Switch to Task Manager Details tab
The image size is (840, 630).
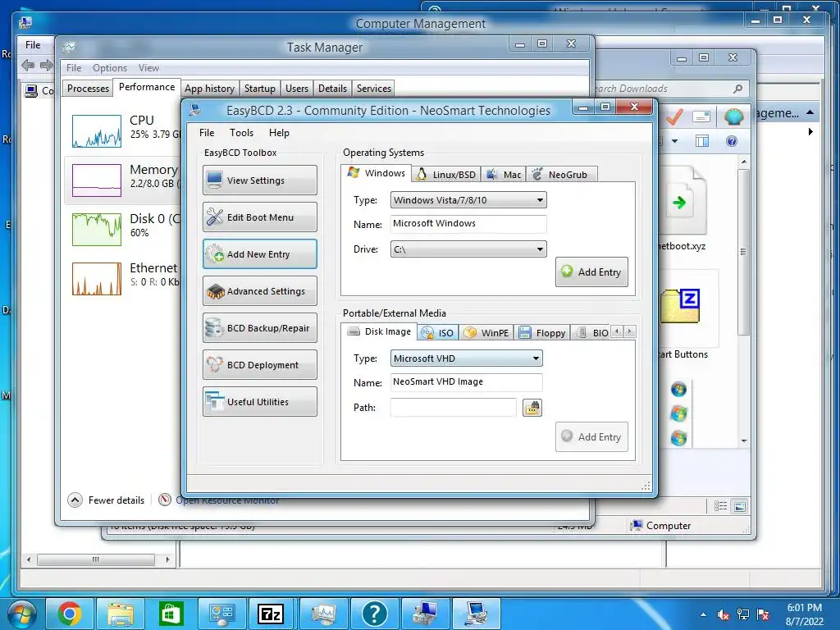(x=333, y=89)
